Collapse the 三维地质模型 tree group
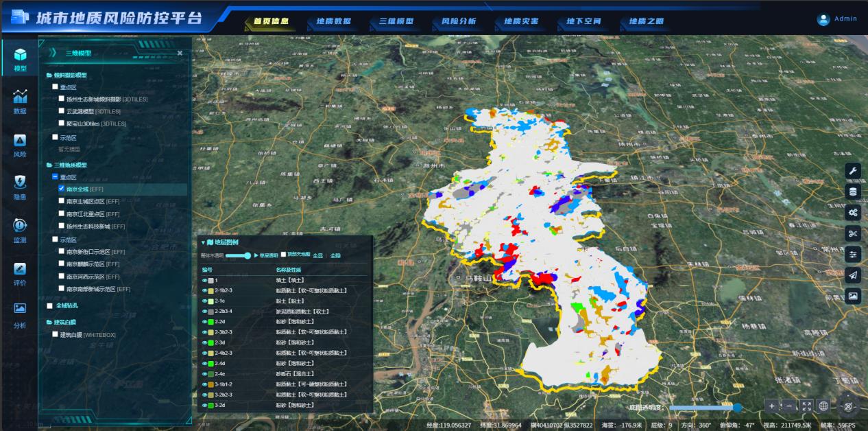This screenshot has height=431, width=868. pos(49,165)
